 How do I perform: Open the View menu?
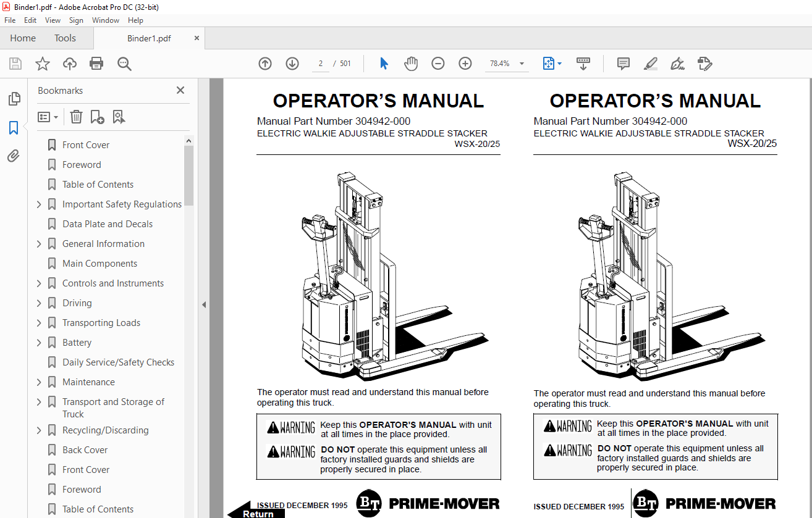pyautogui.click(x=53, y=20)
